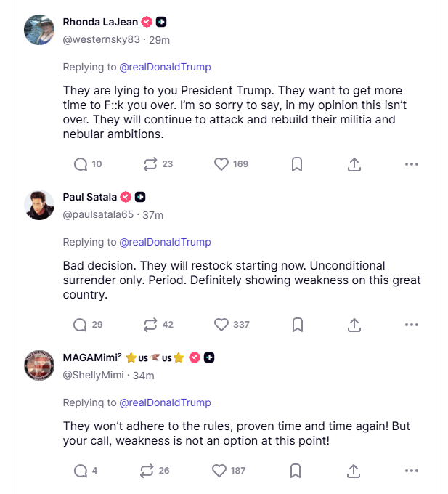Share Rhonda LaJean's post

354,164
